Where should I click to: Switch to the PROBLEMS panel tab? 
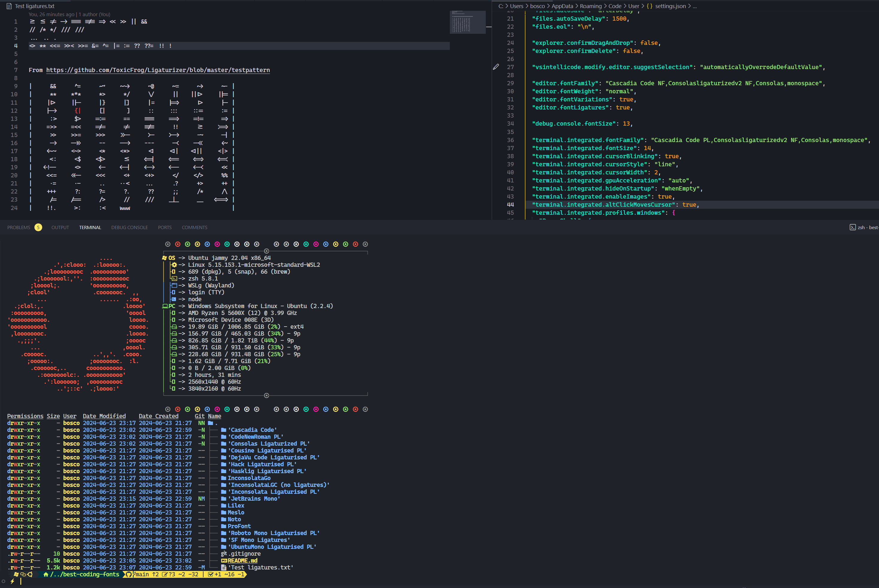click(19, 228)
